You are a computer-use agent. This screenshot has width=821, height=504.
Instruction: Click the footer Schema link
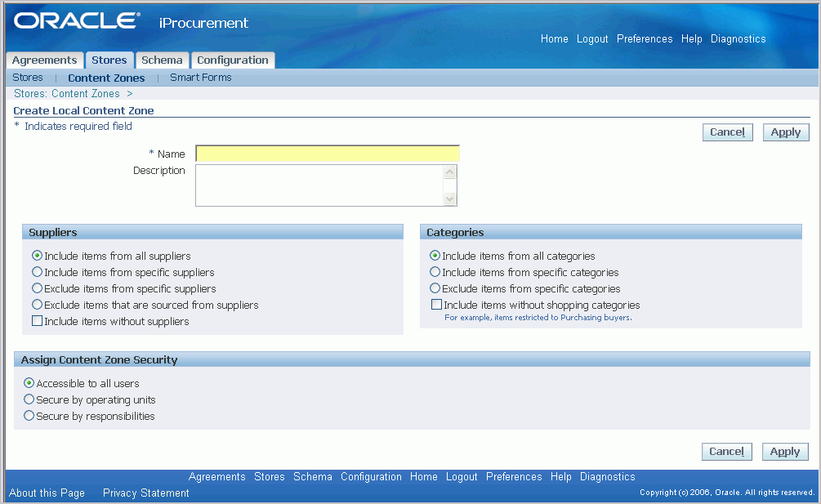(x=313, y=477)
